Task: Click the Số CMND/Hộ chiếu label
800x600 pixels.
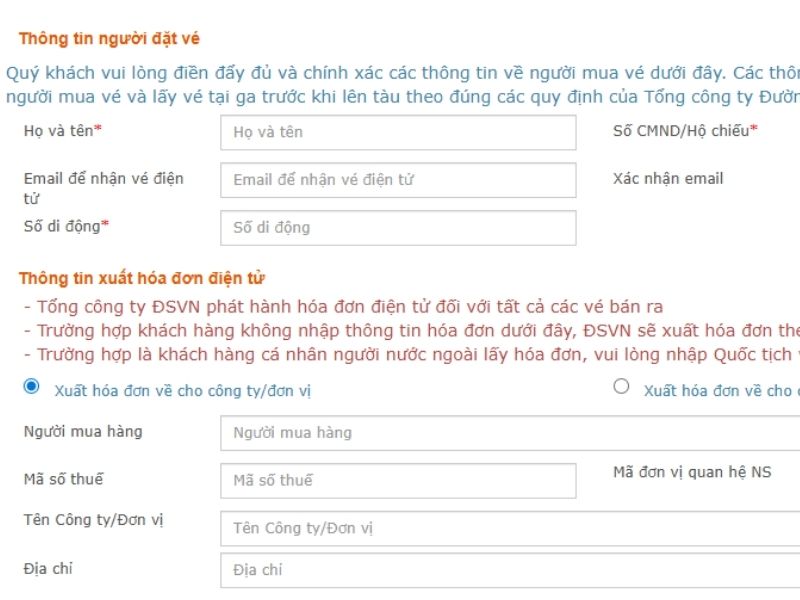Action: [x=685, y=131]
